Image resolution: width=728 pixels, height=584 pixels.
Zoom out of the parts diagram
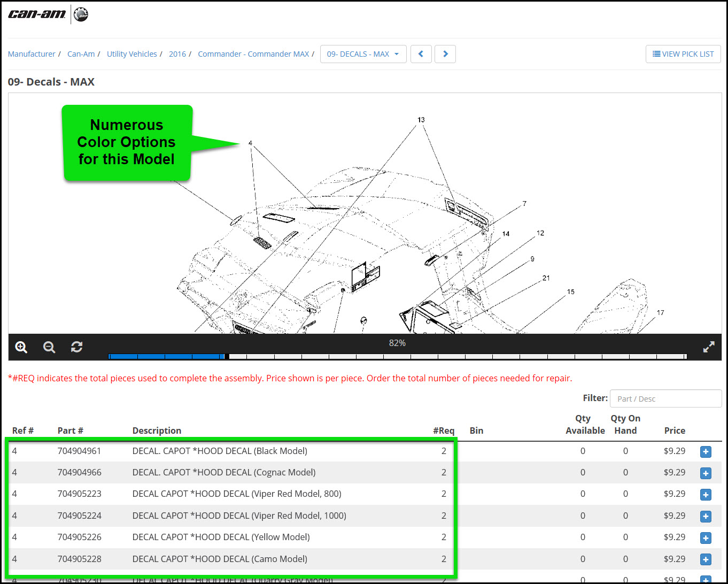[x=49, y=347]
